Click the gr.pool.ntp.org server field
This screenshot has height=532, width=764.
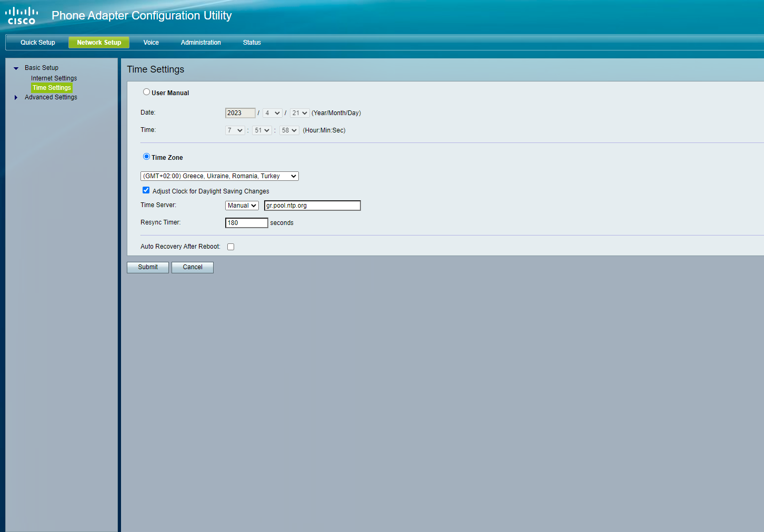pos(313,206)
